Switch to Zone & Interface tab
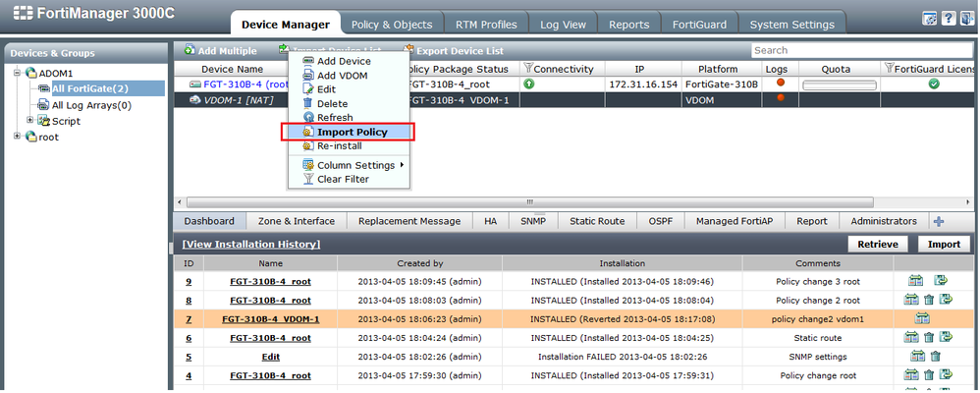Image resolution: width=980 pixels, height=393 pixels. [297, 221]
